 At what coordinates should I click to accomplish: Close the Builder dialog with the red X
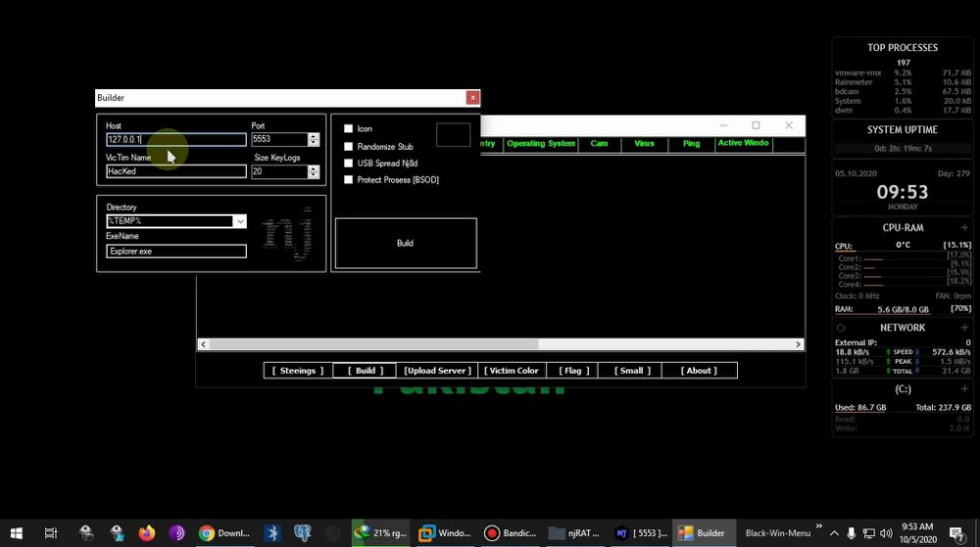point(472,97)
